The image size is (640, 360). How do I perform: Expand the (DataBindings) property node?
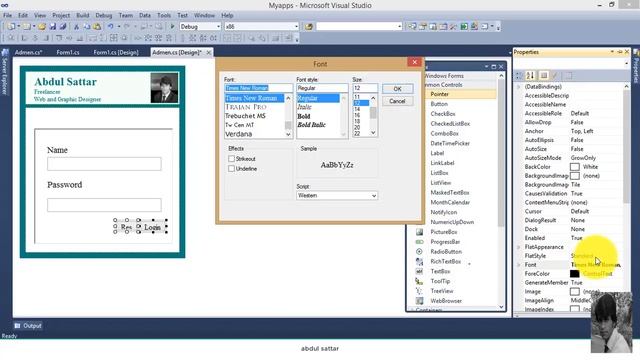(x=519, y=87)
